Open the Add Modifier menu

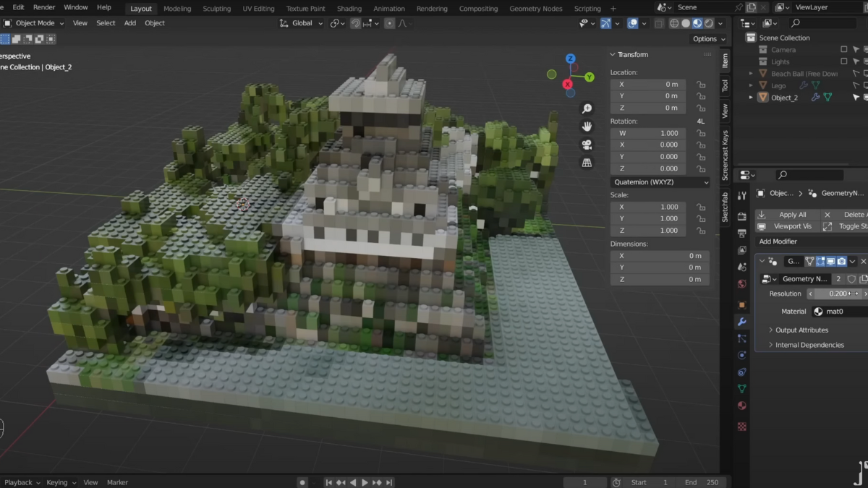778,241
